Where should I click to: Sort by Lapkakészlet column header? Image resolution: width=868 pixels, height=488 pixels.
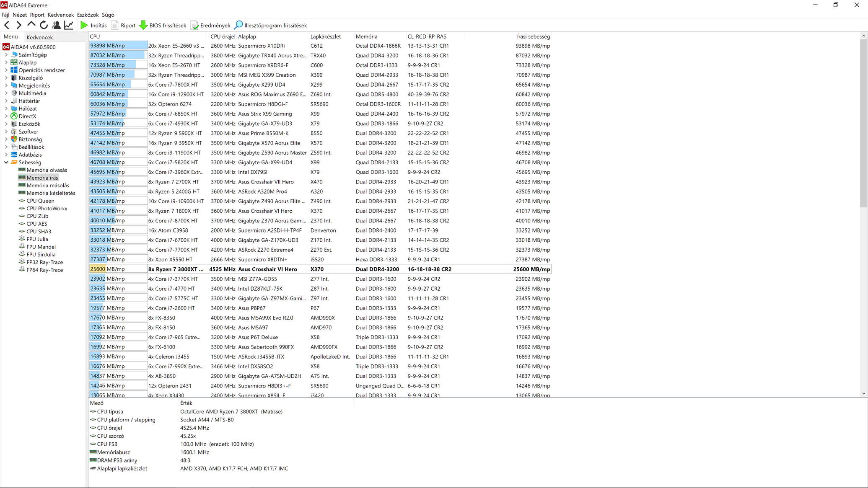332,37
